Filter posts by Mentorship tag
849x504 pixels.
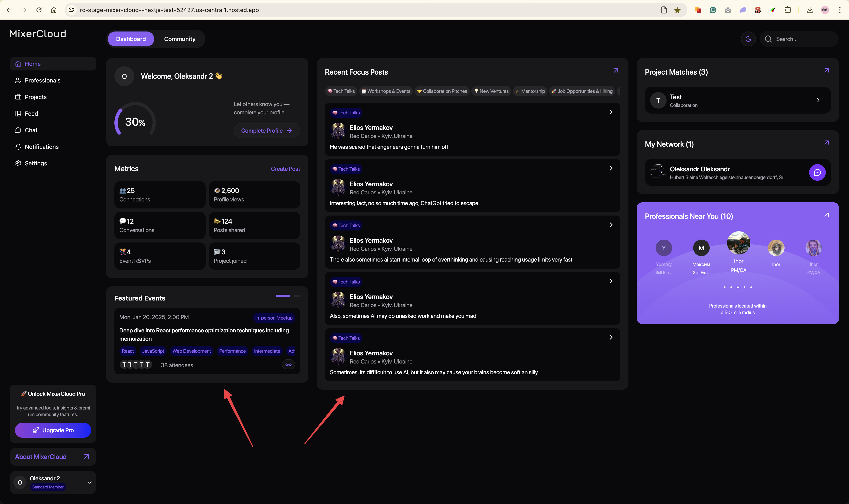530,91
